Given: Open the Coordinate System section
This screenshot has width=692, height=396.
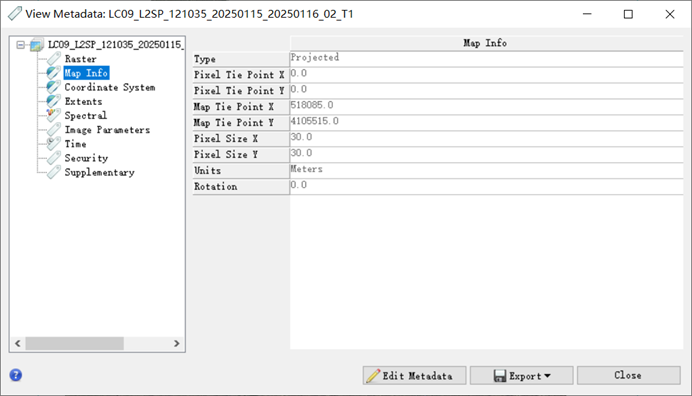Looking at the screenshot, I should 110,87.
